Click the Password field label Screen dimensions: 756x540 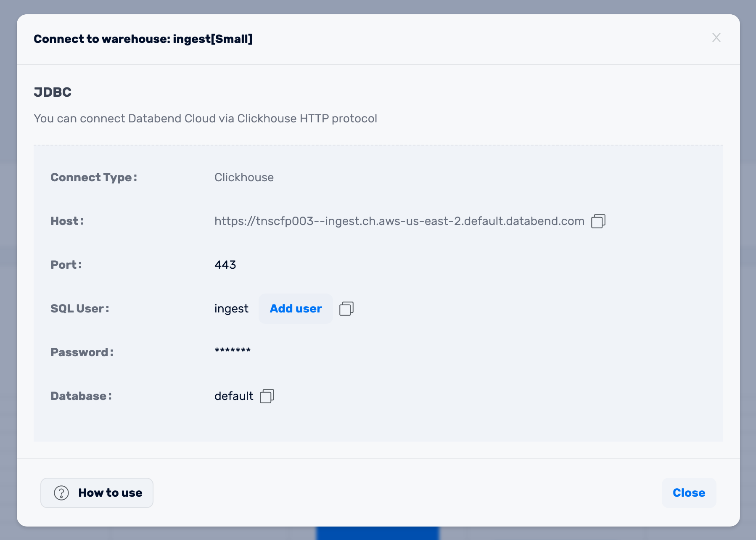82,352
